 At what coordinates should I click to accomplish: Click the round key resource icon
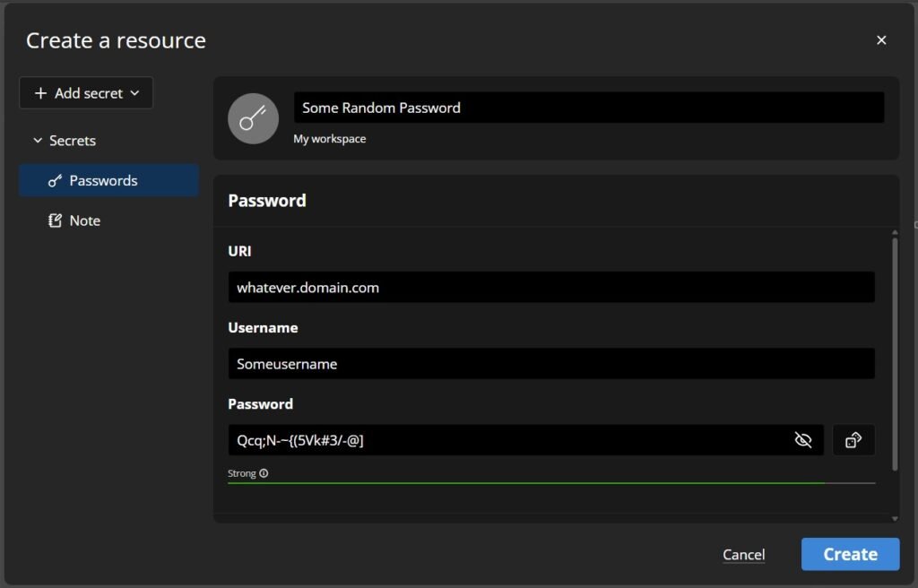253,118
